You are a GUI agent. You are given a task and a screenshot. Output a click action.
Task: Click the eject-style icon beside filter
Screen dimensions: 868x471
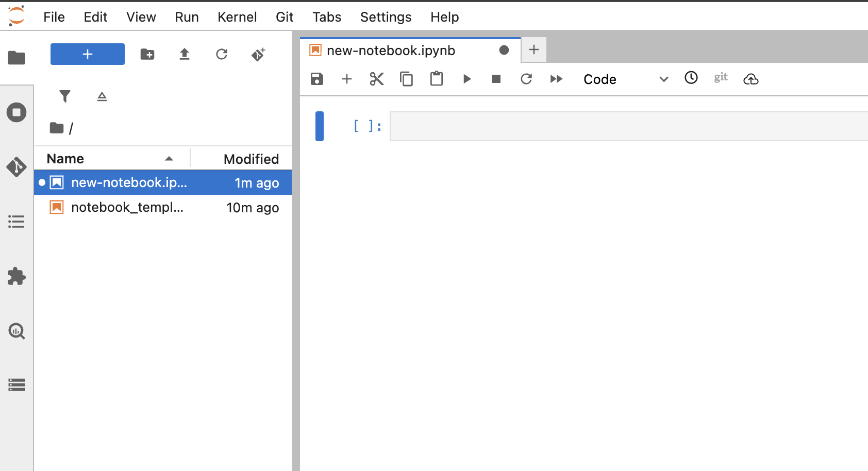pos(102,96)
